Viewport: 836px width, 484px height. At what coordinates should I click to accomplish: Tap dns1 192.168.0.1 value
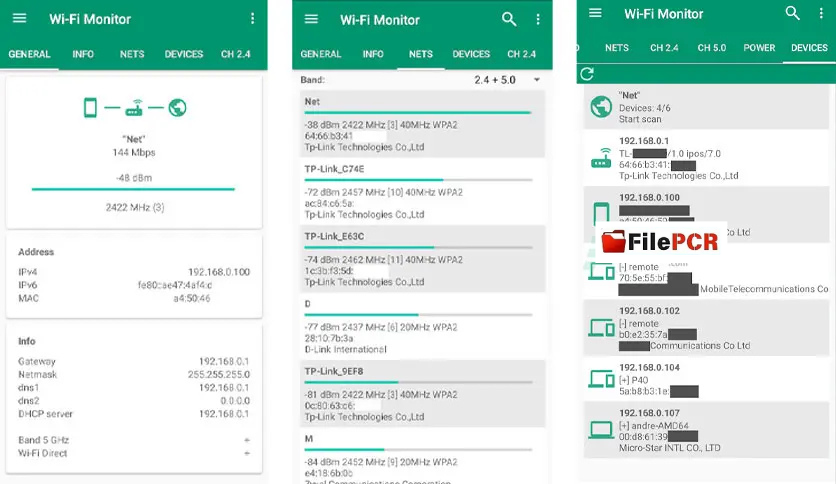click(x=224, y=388)
